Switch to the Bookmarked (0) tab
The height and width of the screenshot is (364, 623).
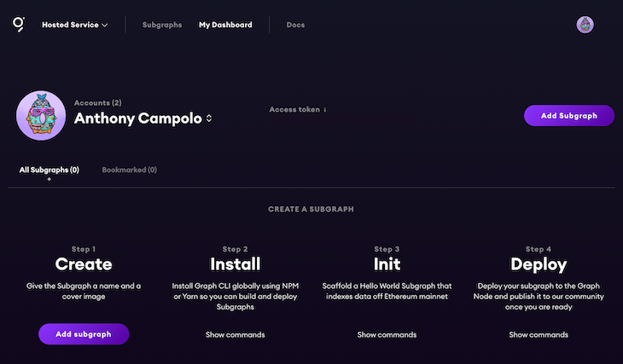[x=130, y=170]
